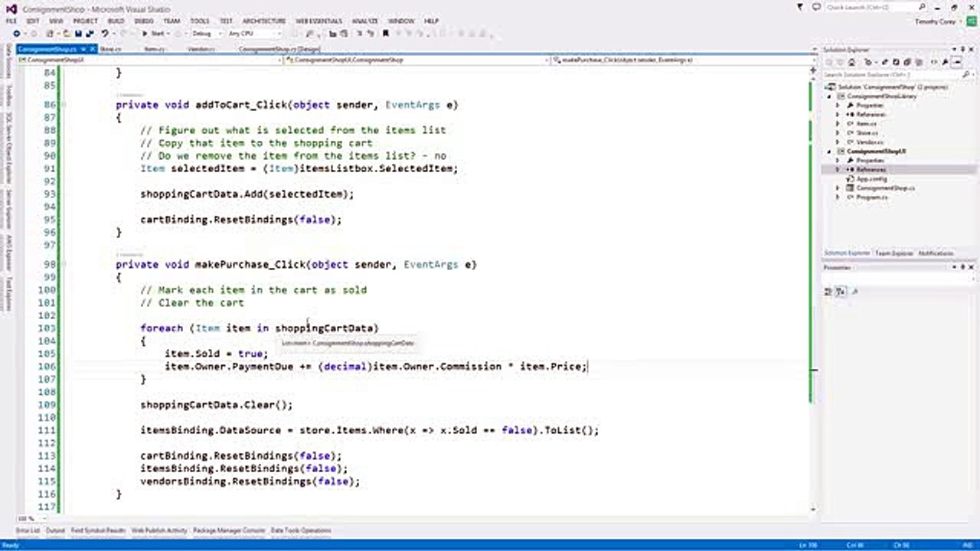Select App.config in Solution Explorer
Viewport: 980px width, 551px height.
tap(871, 178)
